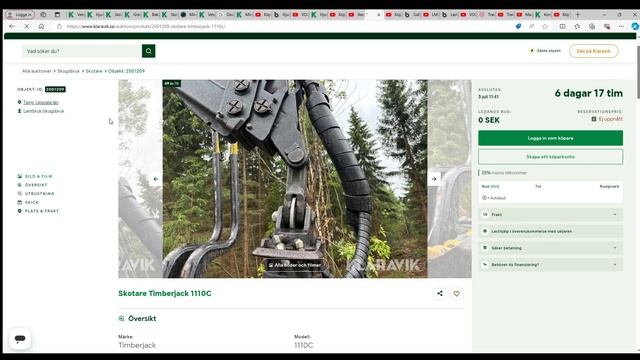Open browser settings three-dot menu
The width and height of the screenshot is (640, 360).
621,26
